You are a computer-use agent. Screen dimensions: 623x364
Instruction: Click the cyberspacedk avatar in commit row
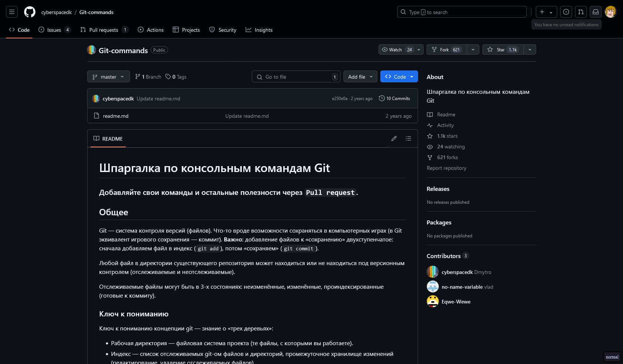[x=96, y=99]
